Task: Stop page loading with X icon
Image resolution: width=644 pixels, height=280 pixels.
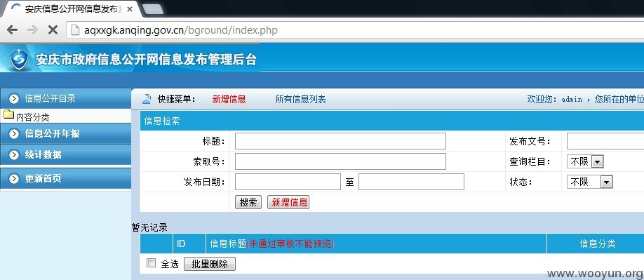Action: pyautogui.click(x=53, y=29)
